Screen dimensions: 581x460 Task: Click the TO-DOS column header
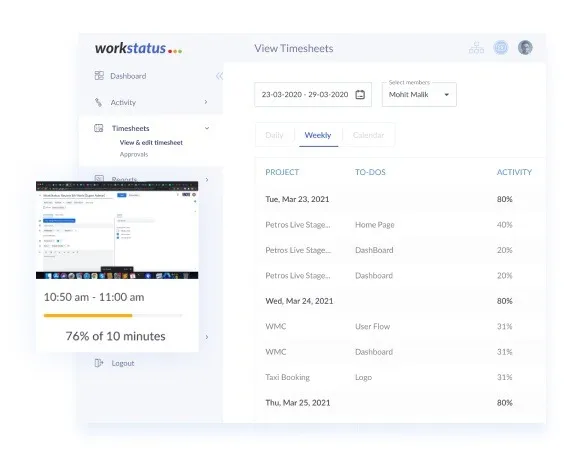click(370, 172)
